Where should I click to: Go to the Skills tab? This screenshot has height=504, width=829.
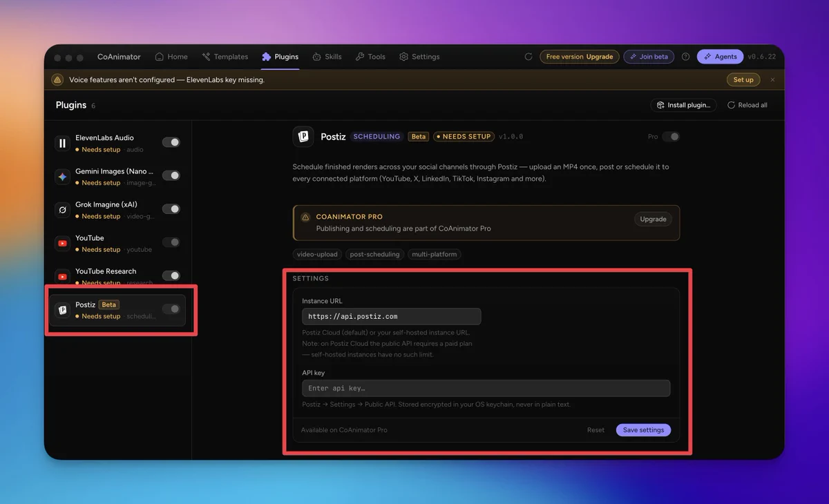pos(327,57)
